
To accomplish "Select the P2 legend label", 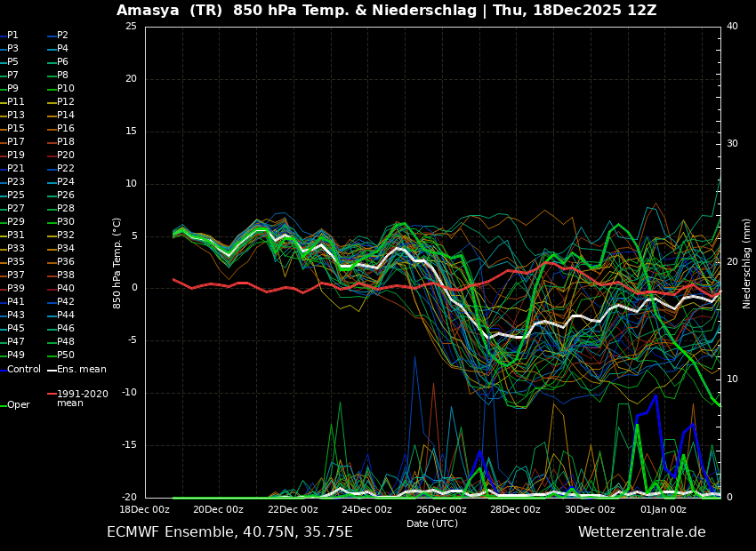I will click(x=62, y=36).
